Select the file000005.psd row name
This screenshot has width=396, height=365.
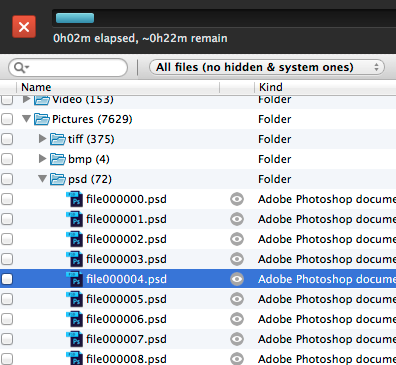pos(126,299)
